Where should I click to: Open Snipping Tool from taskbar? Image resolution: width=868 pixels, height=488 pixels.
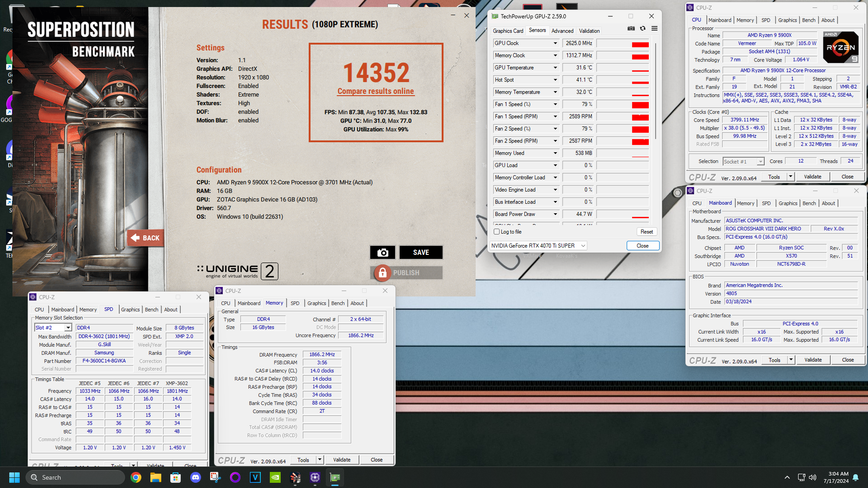(215, 477)
